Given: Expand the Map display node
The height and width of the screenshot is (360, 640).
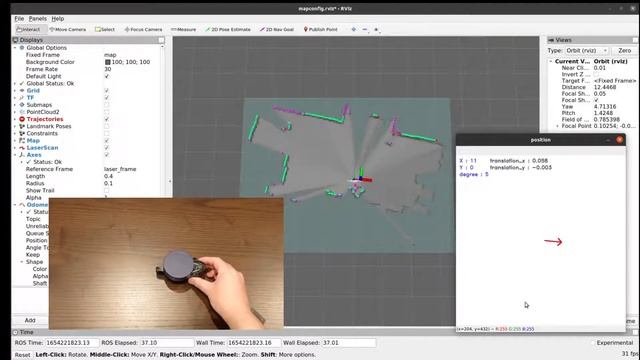Looking at the screenshot, I should click(x=16, y=140).
